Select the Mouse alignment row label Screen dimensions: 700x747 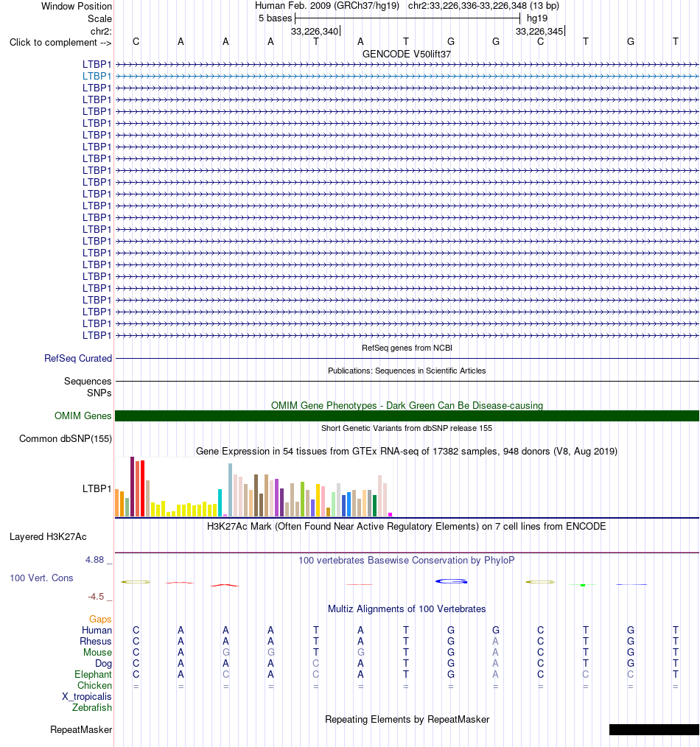coord(98,652)
